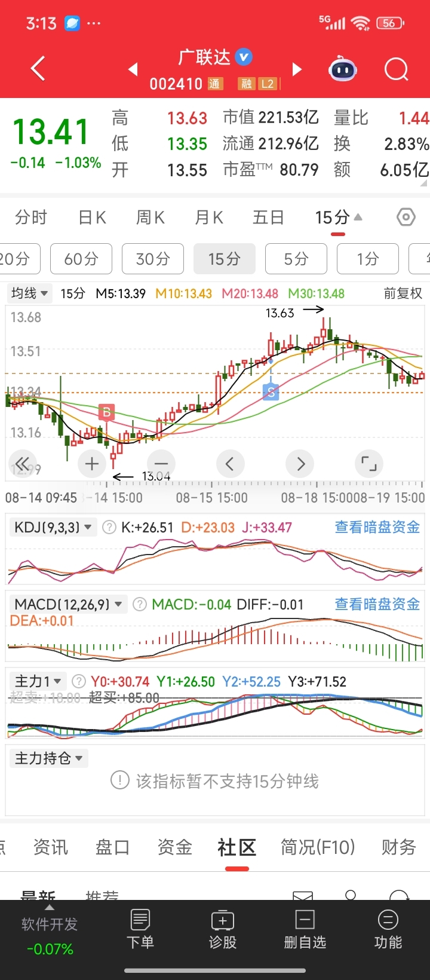Expand the software sector index panel
The height and width of the screenshot is (980, 430).
click(50, 907)
